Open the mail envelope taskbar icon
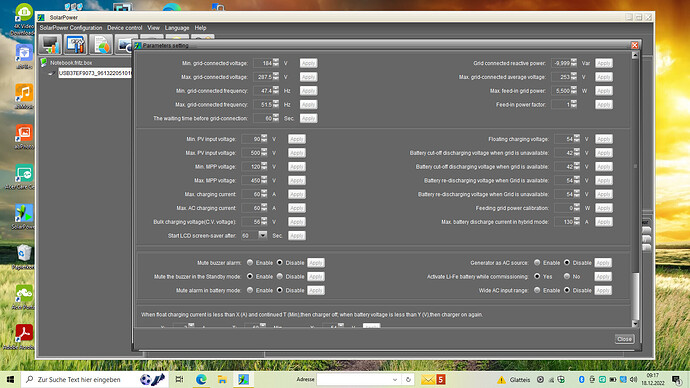Image resolution: width=690 pixels, height=388 pixels. tap(427, 379)
